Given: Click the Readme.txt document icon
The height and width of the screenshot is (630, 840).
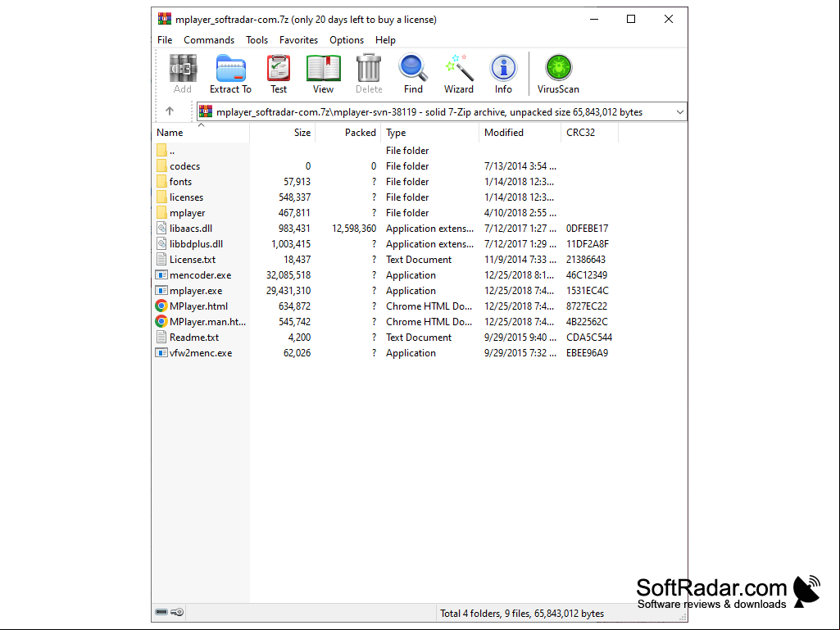Looking at the screenshot, I should pyautogui.click(x=161, y=337).
